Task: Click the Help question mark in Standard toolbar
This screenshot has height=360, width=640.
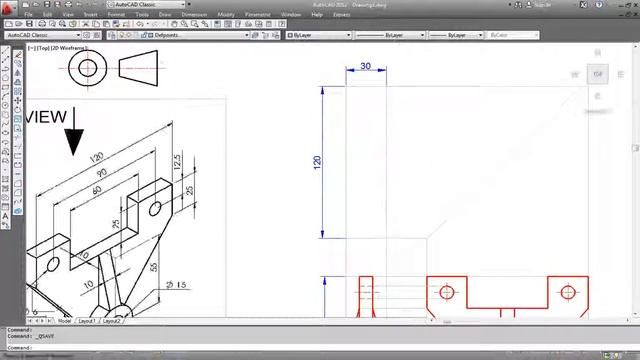Action: 282,24
